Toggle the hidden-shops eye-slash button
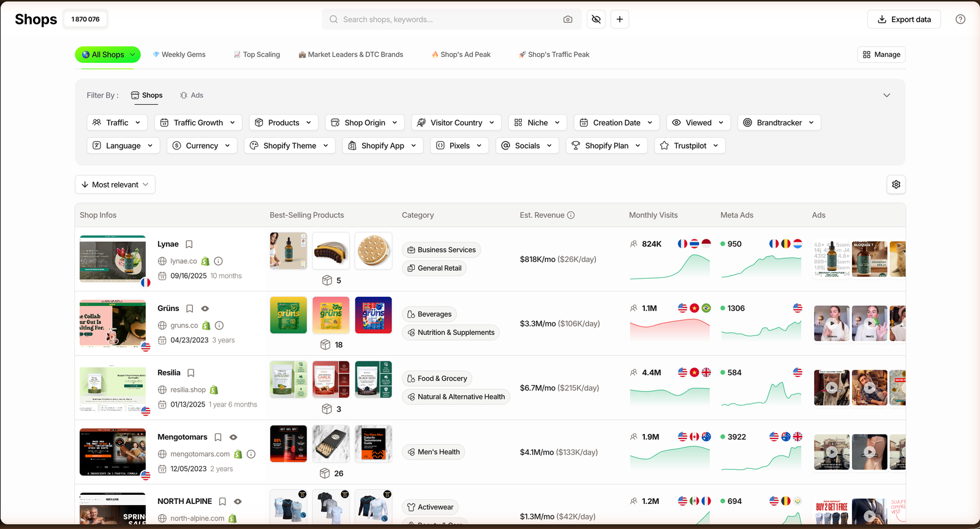Image resolution: width=980 pixels, height=529 pixels. (596, 20)
